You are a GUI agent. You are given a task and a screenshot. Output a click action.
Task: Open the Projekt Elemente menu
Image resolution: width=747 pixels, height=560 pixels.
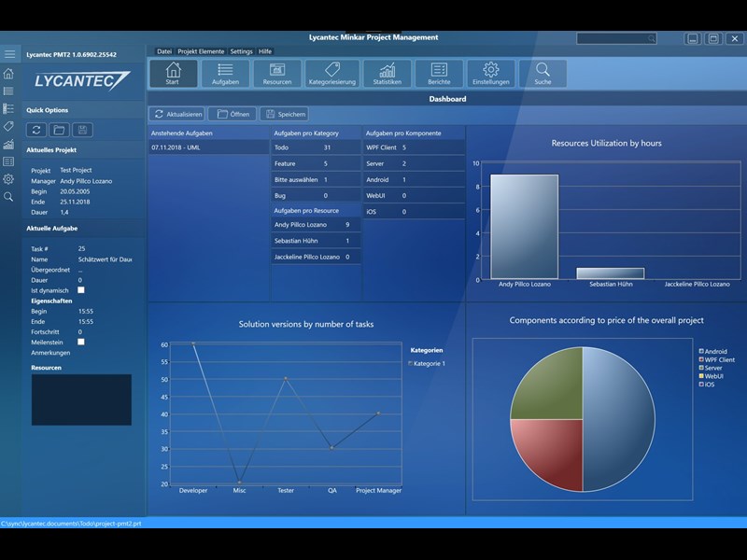click(201, 51)
